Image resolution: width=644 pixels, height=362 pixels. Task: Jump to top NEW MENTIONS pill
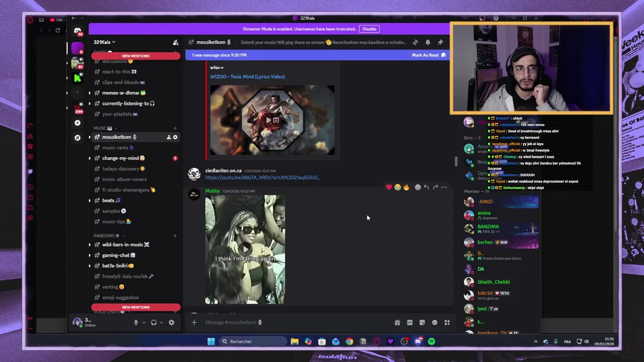tap(136, 56)
